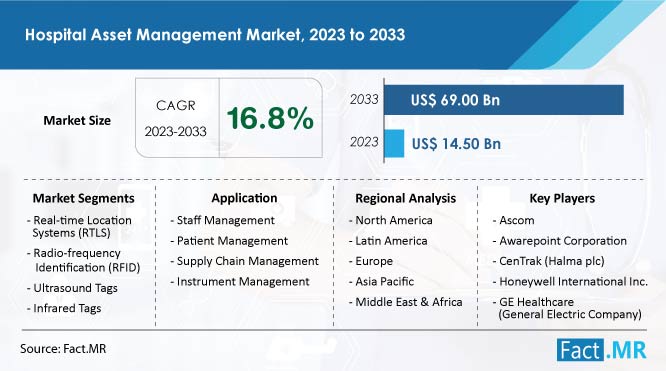Click the US$ 69.00 Bn label
Viewport: 666px width, 371px height.
455,100
